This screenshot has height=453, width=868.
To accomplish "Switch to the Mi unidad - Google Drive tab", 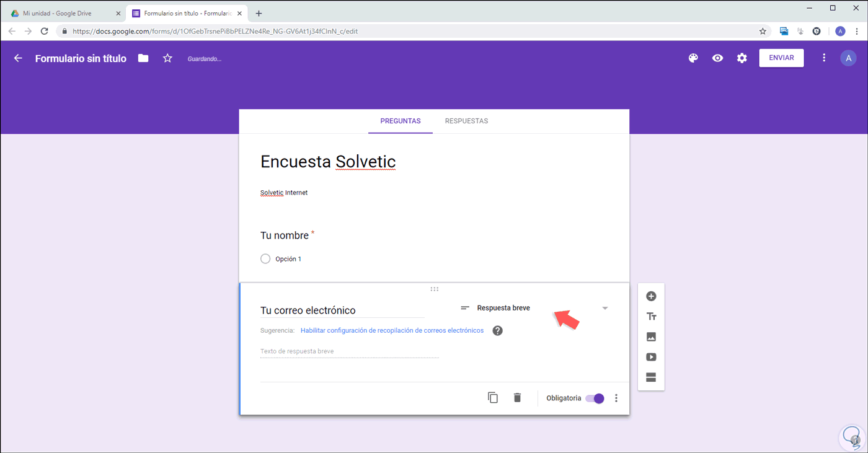I will click(64, 13).
